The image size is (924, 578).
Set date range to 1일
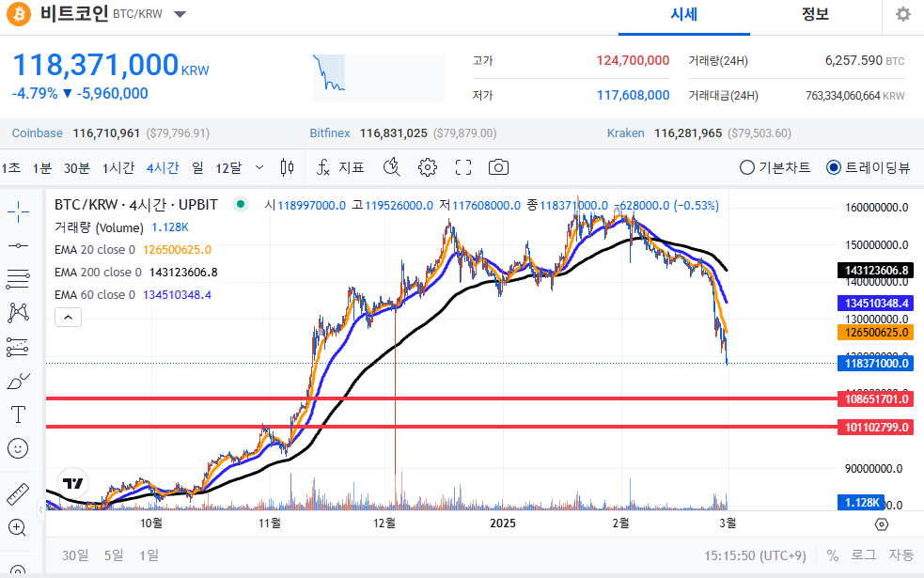[x=149, y=555]
